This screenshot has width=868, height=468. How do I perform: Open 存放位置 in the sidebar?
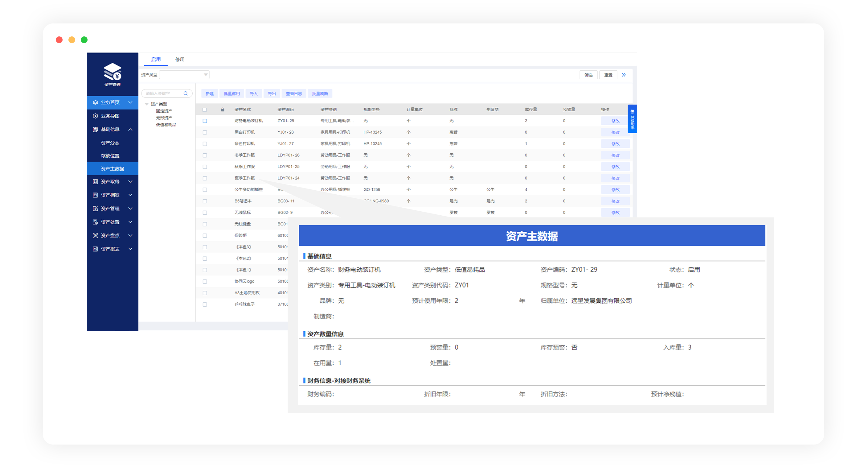pos(110,156)
